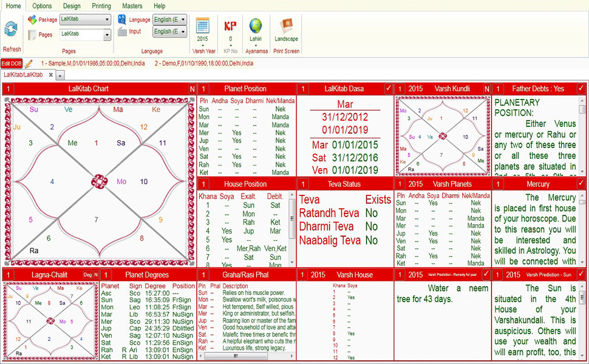Open the Masters menu

point(132,6)
